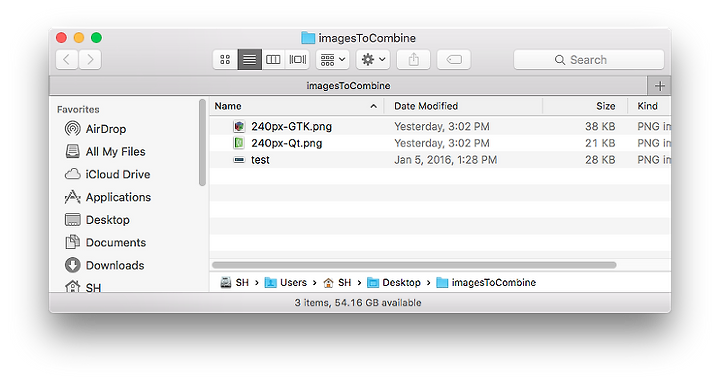Click Desktop in the path bar
The height and width of the screenshot is (383, 720).
click(394, 282)
